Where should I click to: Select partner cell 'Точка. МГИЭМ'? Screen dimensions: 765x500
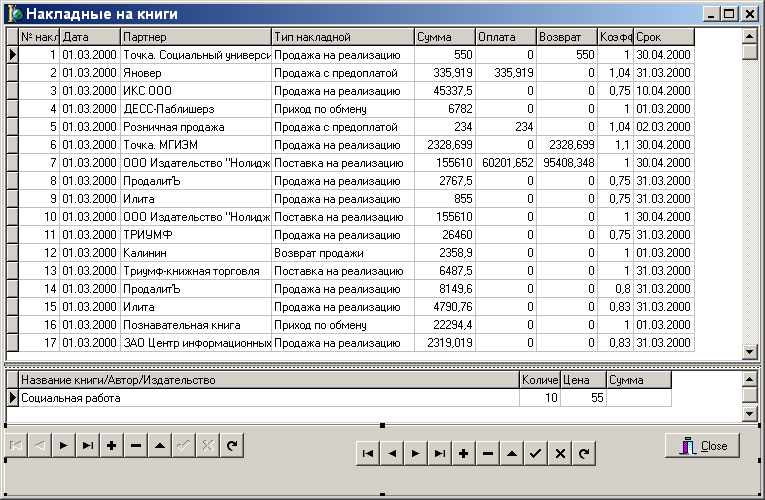pyautogui.click(x=196, y=145)
